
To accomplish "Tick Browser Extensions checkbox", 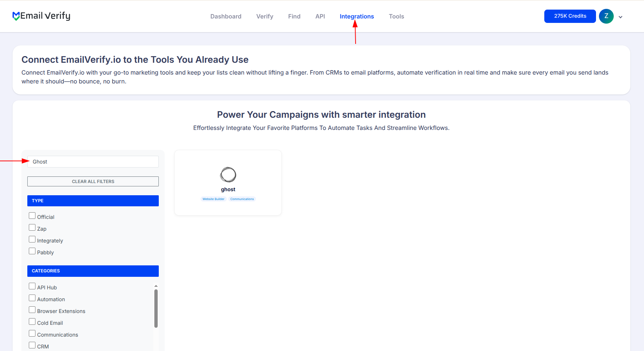I will pos(32,310).
